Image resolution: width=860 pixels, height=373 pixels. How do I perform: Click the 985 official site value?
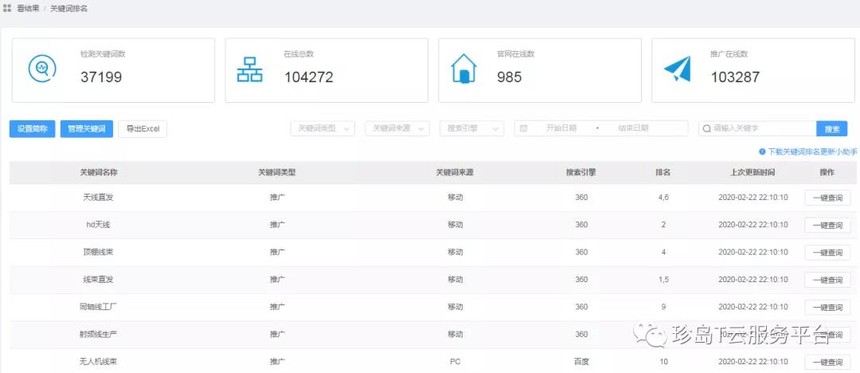point(510,77)
